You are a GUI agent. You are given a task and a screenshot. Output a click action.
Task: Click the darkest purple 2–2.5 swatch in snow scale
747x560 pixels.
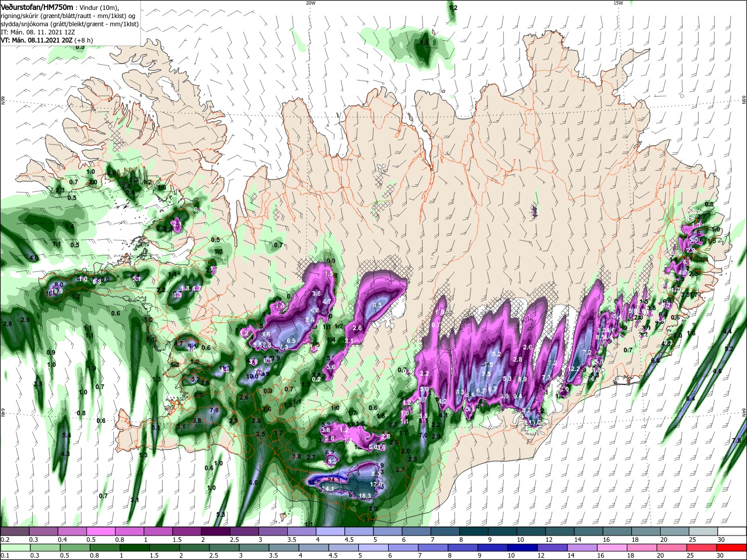(215, 531)
